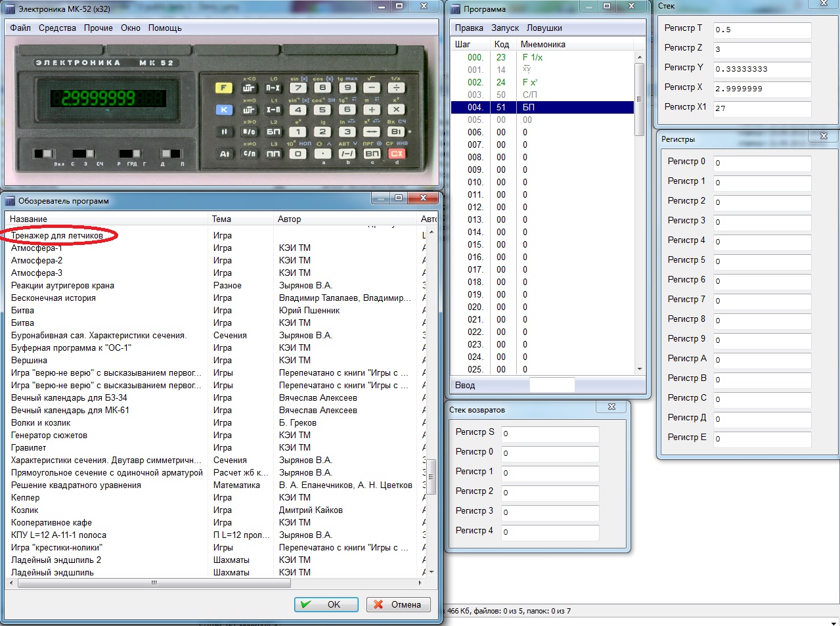Open the Помощь menu
Screen dimensions: 840x626
[x=165, y=28]
